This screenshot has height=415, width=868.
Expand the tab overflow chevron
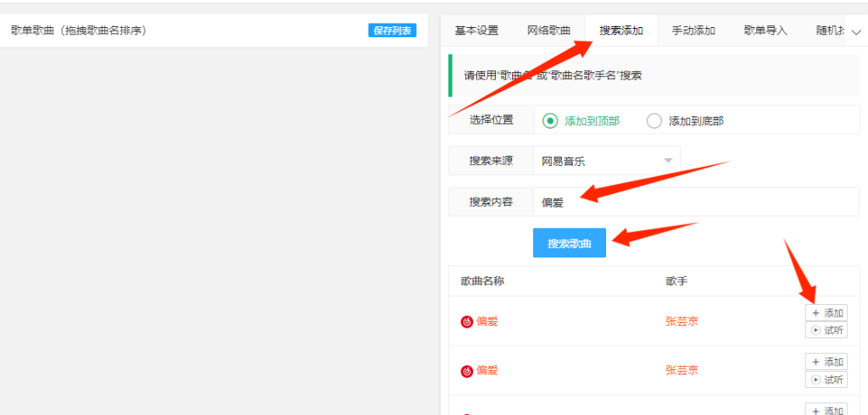[855, 31]
